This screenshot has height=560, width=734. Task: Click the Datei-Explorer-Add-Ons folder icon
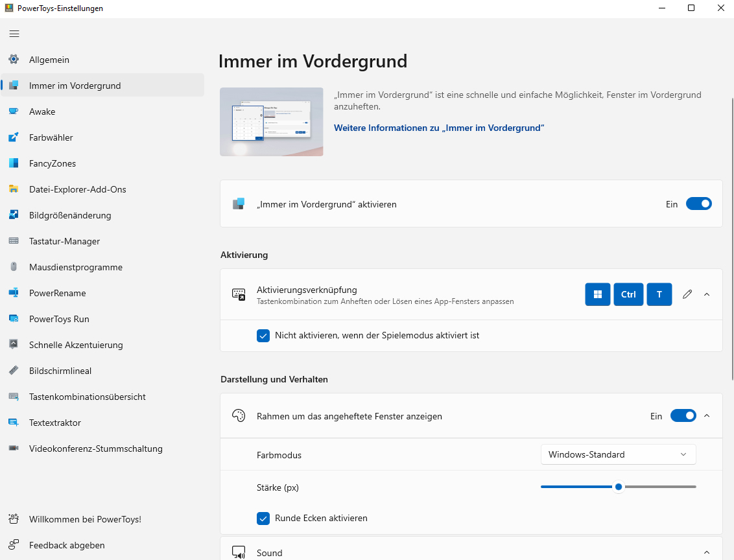(x=14, y=189)
